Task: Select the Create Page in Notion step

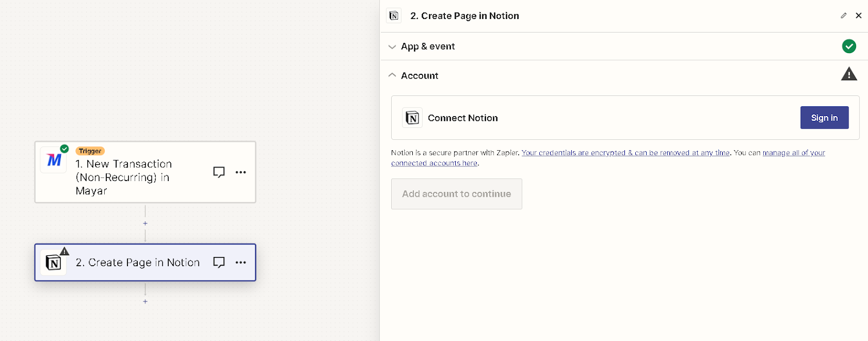Action: 145,262
